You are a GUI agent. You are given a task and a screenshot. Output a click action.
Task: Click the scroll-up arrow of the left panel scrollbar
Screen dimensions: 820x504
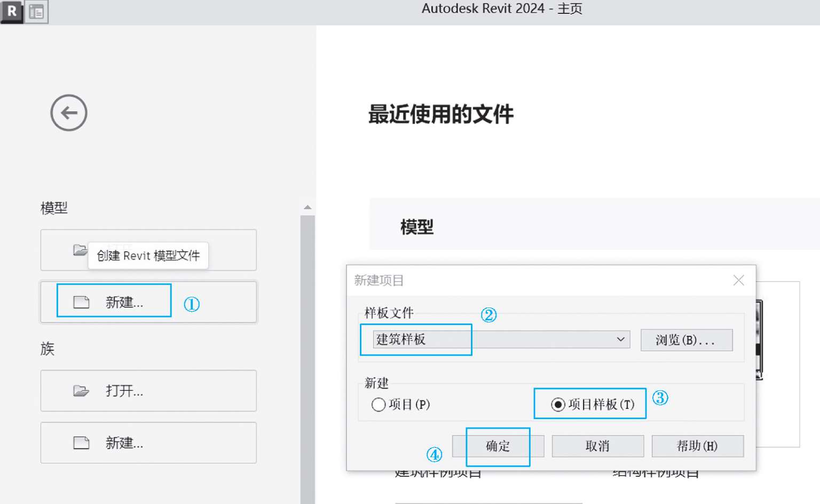(x=307, y=207)
